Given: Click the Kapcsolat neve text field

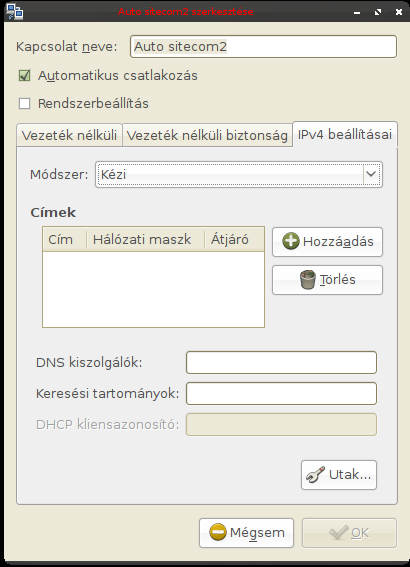Looking at the screenshot, I should click(x=263, y=46).
